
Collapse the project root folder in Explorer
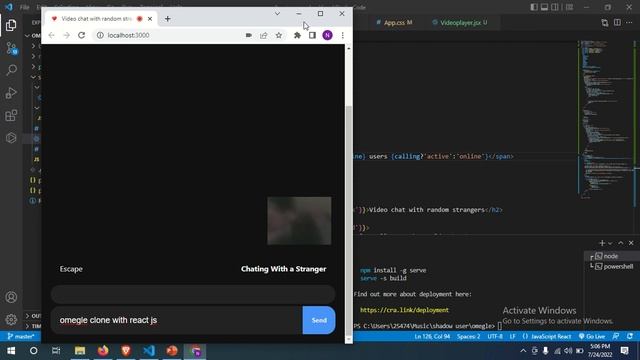point(33,36)
